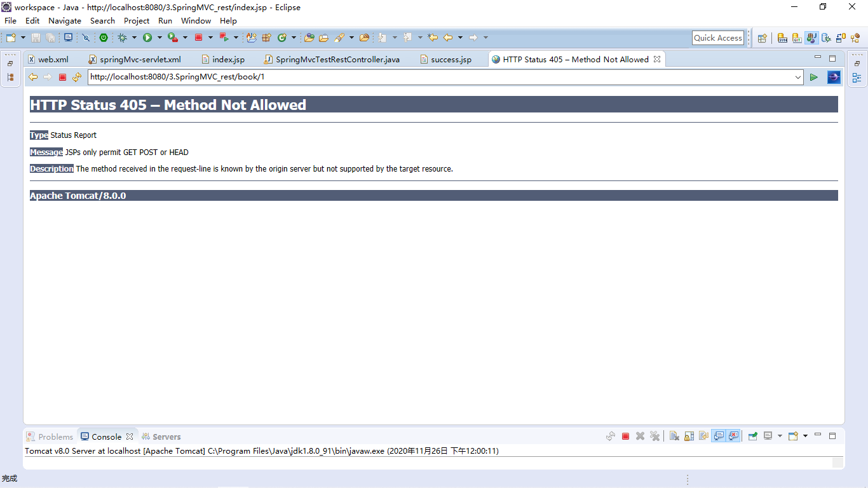The height and width of the screenshot is (488, 868).
Task: Toggle Show Console on standard error change
Action: (733, 437)
